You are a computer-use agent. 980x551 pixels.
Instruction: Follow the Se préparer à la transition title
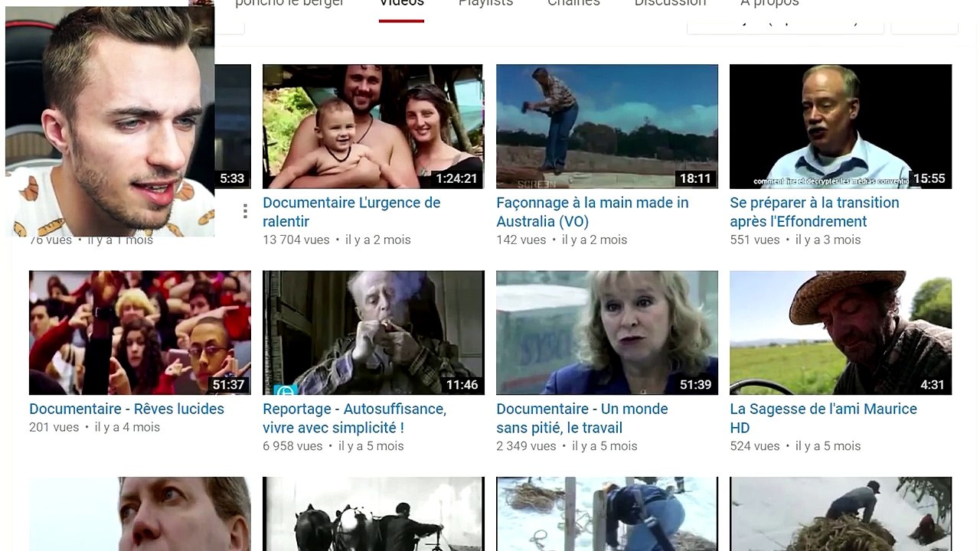[815, 212]
